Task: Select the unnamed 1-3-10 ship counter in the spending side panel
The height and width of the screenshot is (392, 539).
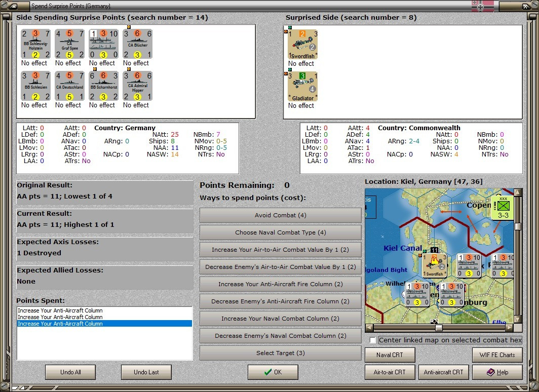Action: 103,44
